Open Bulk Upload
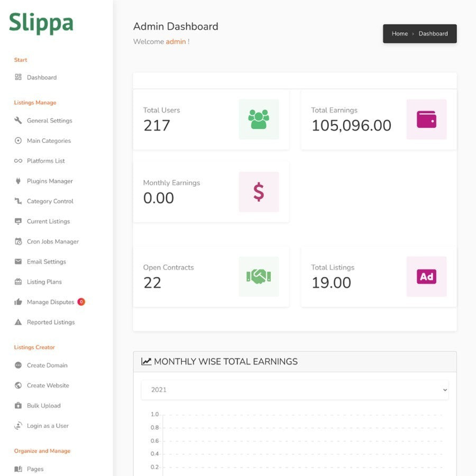 pos(44,406)
